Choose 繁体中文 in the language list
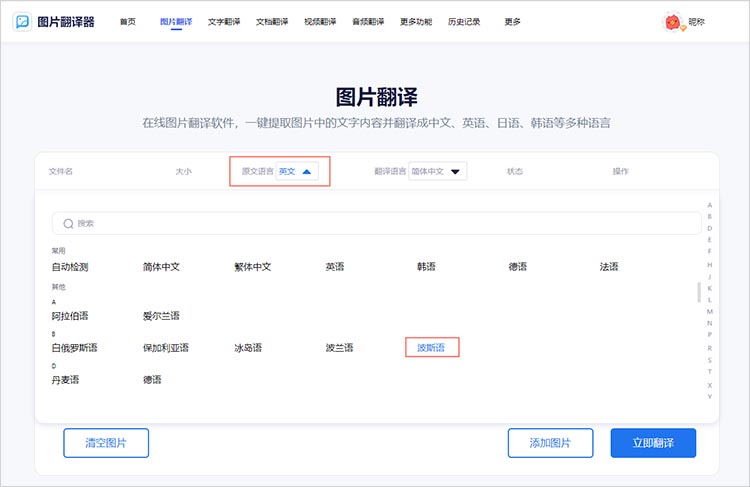 pyautogui.click(x=253, y=267)
